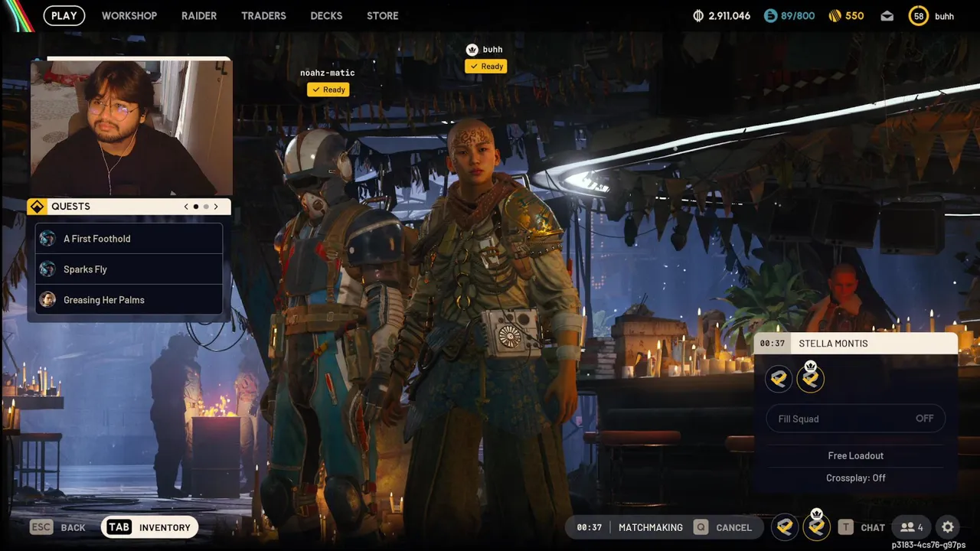Click the STELLA MONTIS map title

tap(833, 344)
